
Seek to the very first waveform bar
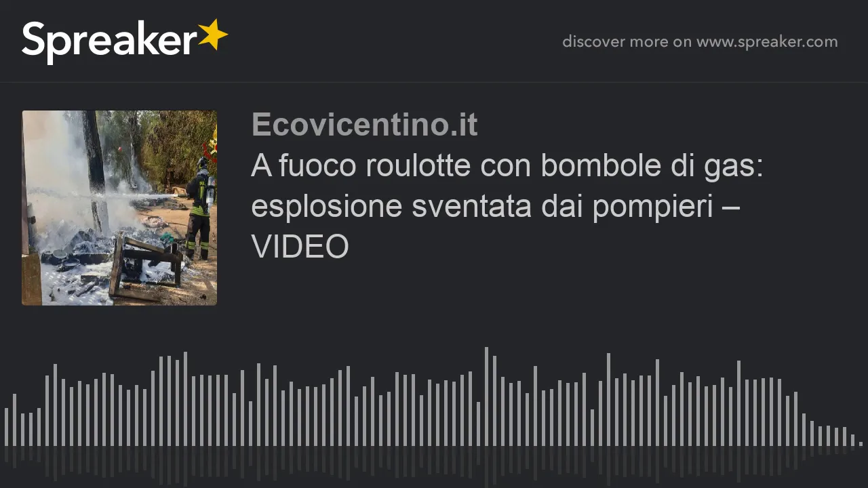[x=6, y=426]
